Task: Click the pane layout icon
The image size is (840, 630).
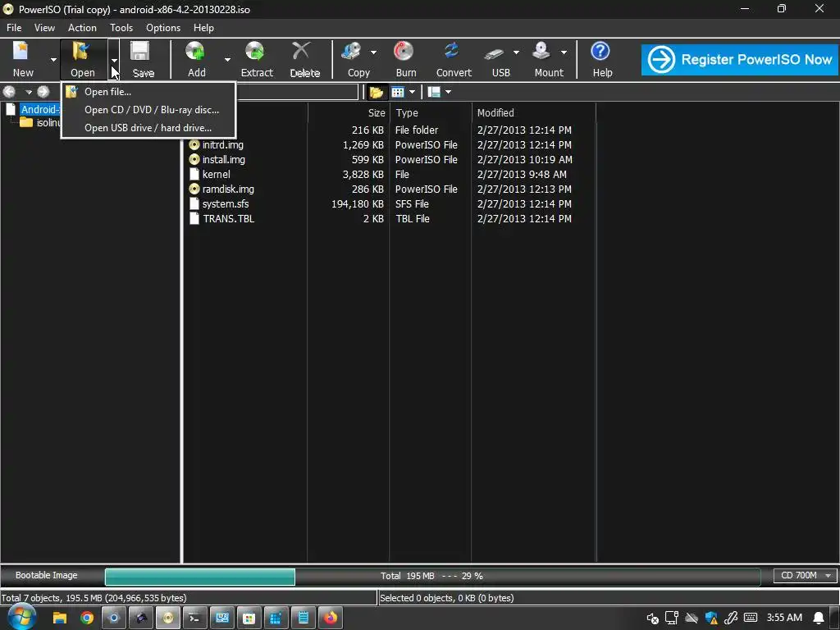Action: pos(434,92)
